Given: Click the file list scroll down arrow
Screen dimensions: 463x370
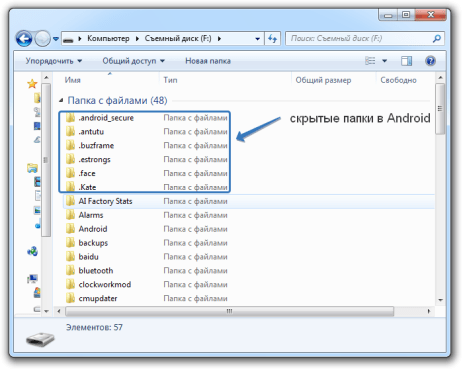Looking at the screenshot, I should tap(440, 300).
